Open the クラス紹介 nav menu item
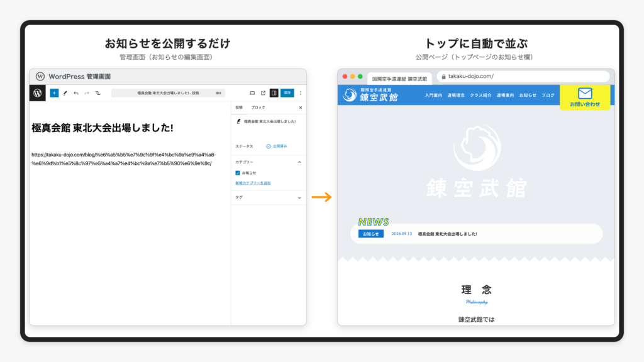This screenshot has width=644, height=362. tap(480, 96)
